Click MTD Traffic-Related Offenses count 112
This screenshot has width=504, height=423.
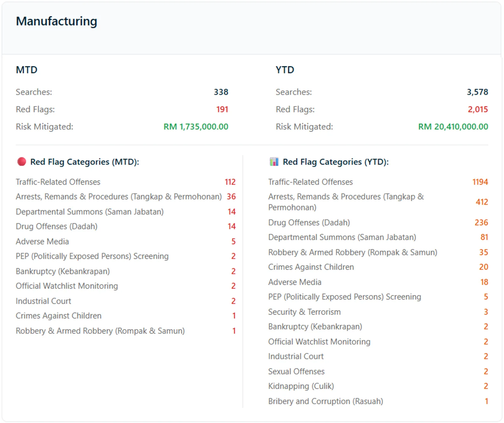[230, 182]
